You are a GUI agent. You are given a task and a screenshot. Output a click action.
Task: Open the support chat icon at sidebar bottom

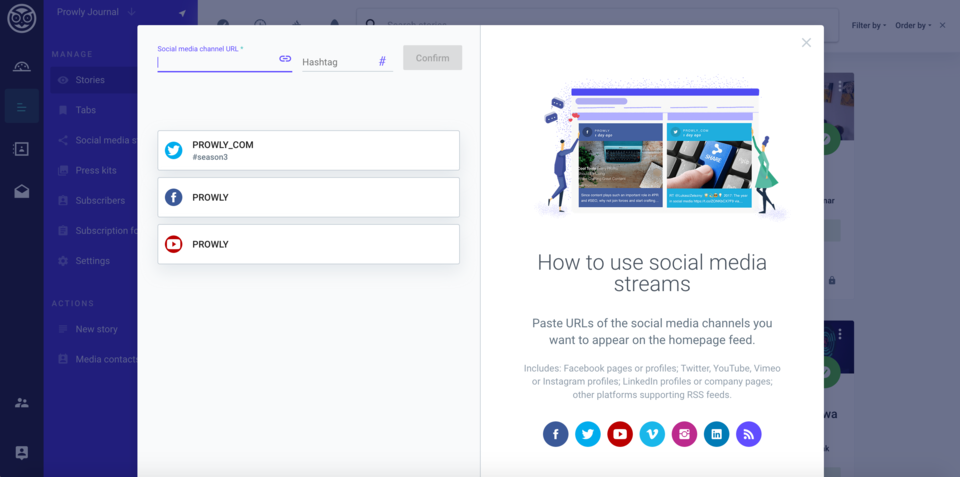pyautogui.click(x=21, y=453)
